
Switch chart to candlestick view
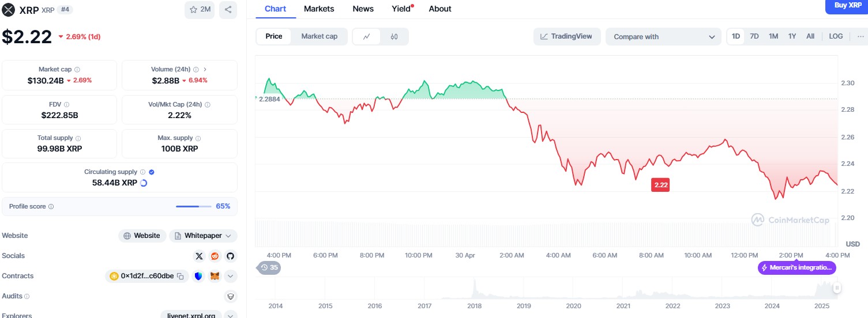pyautogui.click(x=394, y=36)
